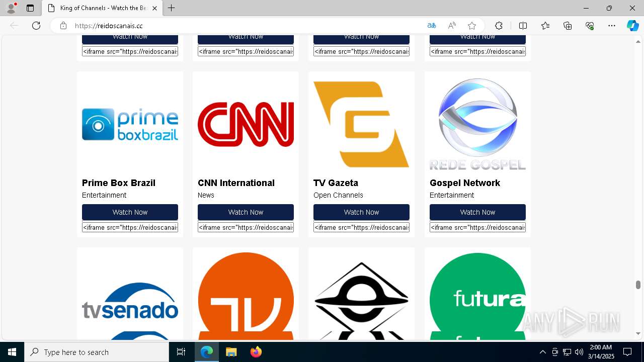
Task: Select the Prime Box Brazil iframe code field
Action: 130,227
